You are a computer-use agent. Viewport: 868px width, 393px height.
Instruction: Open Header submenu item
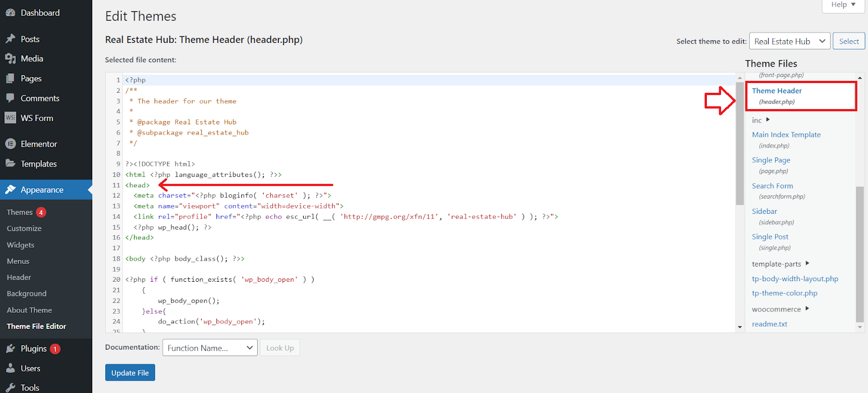click(19, 277)
